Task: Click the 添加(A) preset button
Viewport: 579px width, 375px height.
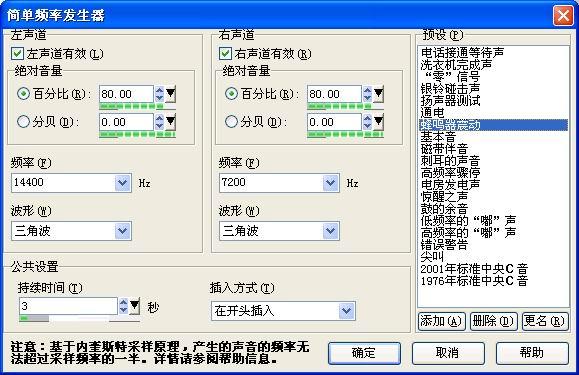Action: (x=441, y=321)
